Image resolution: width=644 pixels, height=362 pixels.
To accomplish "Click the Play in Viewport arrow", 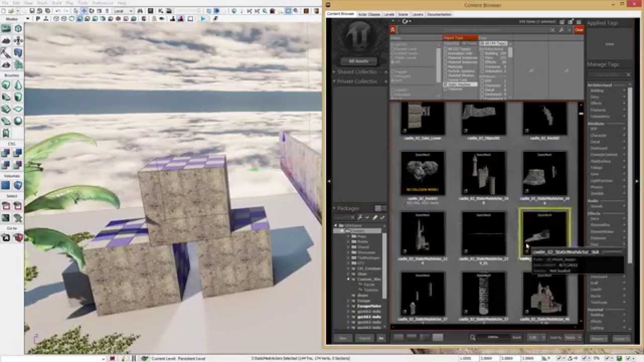I will pos(203,19).
